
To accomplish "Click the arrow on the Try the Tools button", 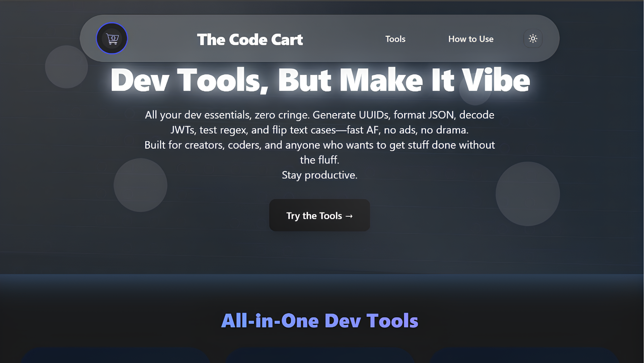I will tap(349, 216).
